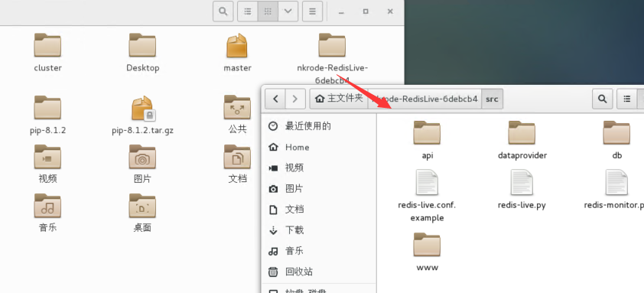Open the pip-8.1.2 folder

pos(47,108)
